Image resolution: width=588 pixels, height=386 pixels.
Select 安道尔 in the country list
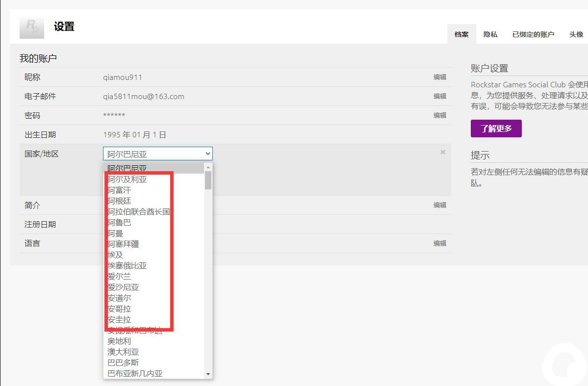pyautogui.click(x=154, y=298)
